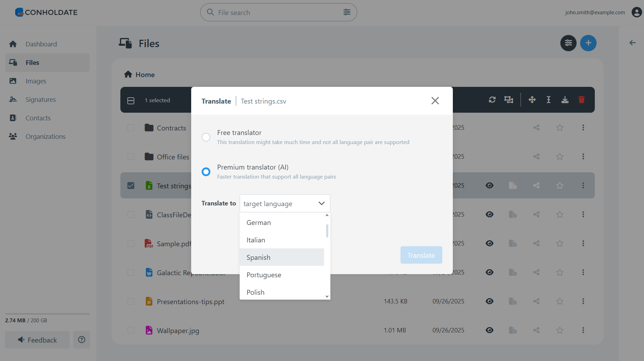
Task: Collapse the target language dropdown
Action: (x=321, y=203)
